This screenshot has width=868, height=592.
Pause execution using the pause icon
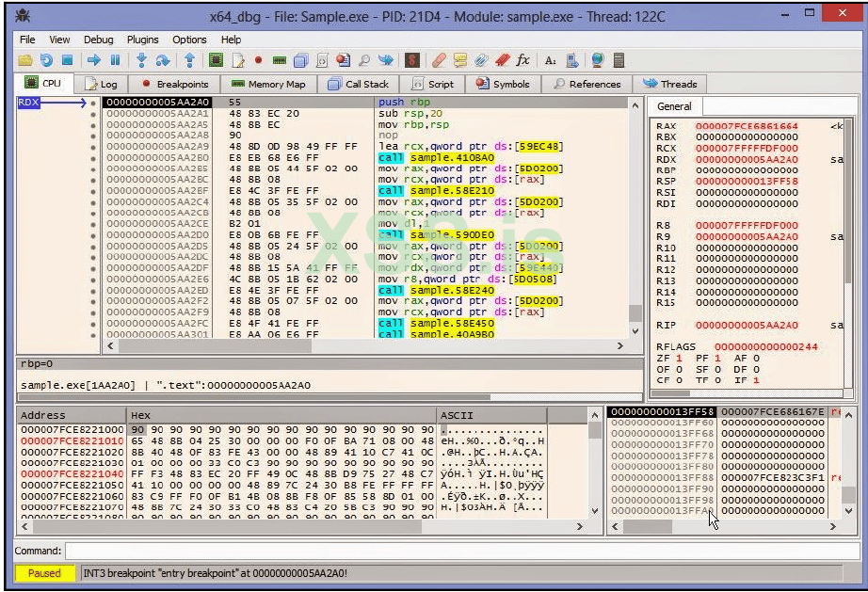(115, 60)
